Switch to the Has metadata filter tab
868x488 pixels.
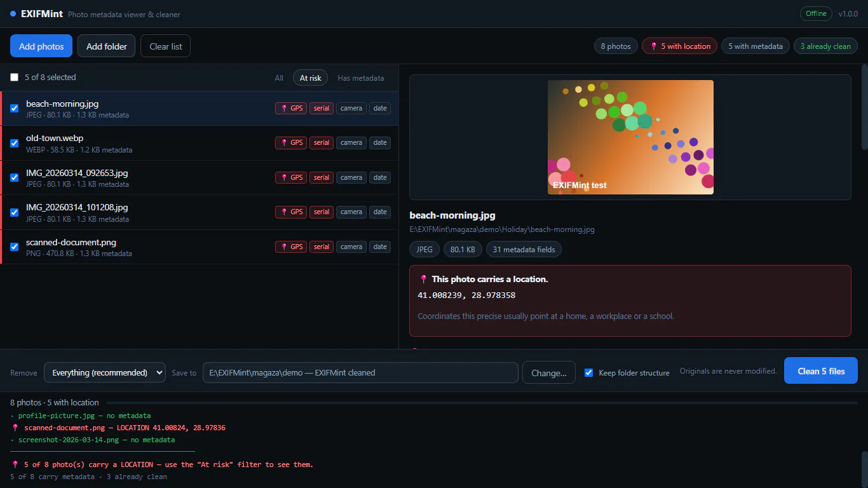pos(361,78)
